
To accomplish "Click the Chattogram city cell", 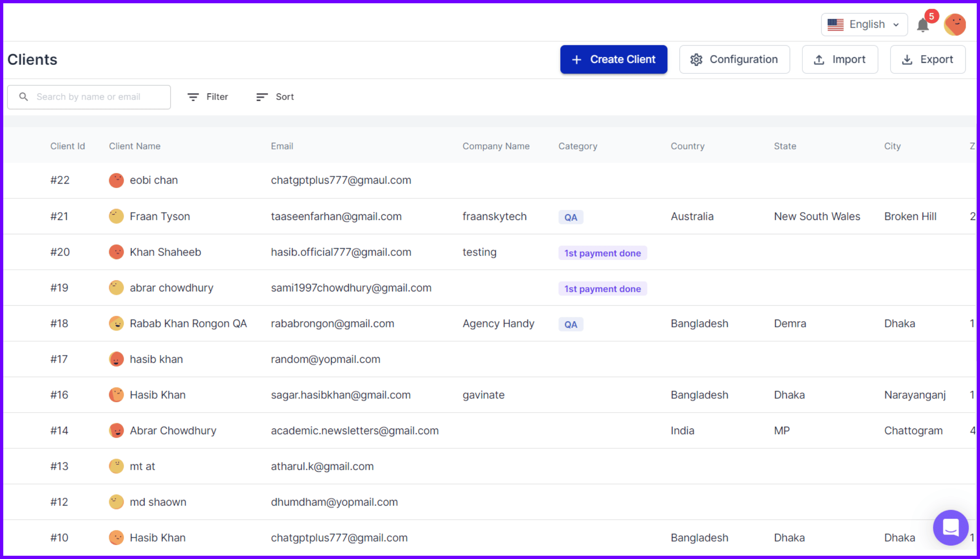I will [913, 430].
